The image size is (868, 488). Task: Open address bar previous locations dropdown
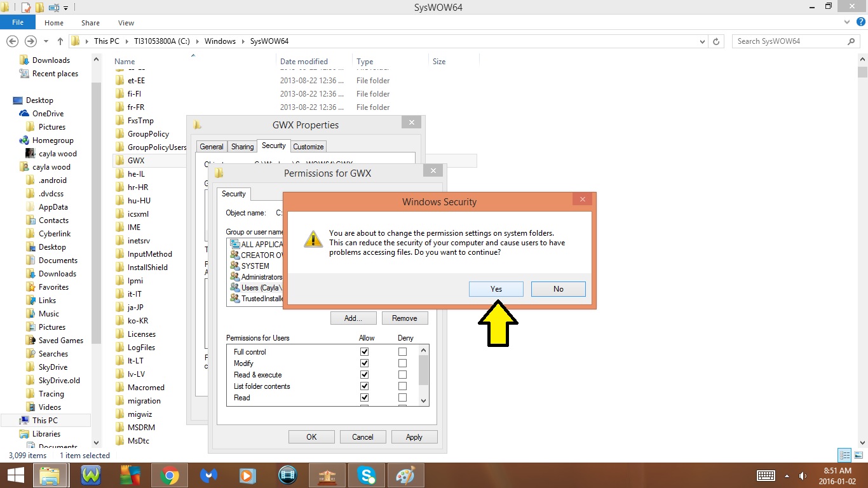point(702,41)
